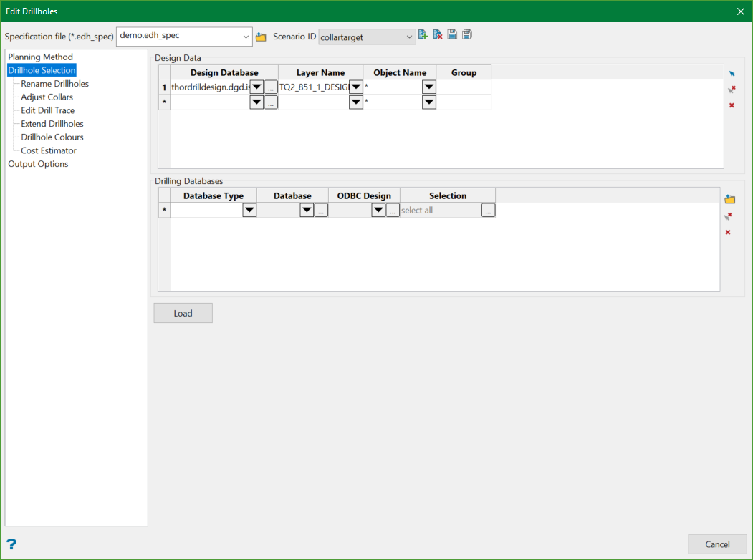Click the folder icon beside Drilling Databases table
The width and height of the screenshot is (753, 560).
pos(730,200)
